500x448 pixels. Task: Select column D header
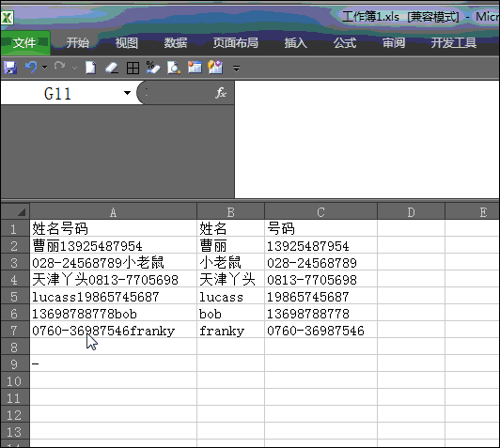(411, 212)
